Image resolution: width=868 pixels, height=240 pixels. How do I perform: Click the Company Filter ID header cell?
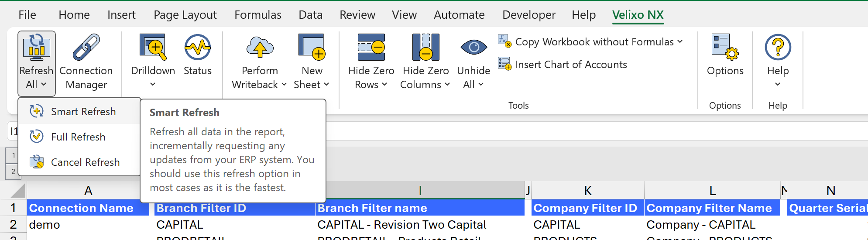(x=588, y=208)
